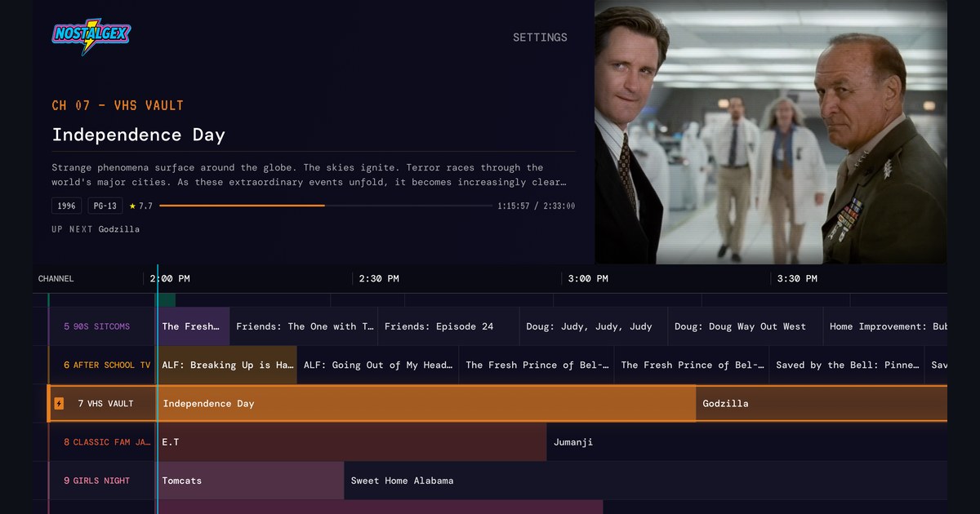Select Friends: Episode 24 program
The image size is (980, 514).
448,326
